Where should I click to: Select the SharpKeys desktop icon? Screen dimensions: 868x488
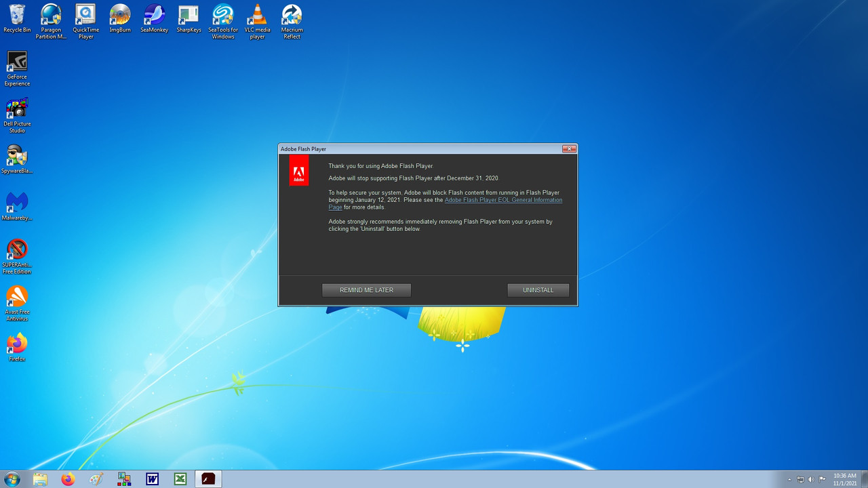(189, 19)
